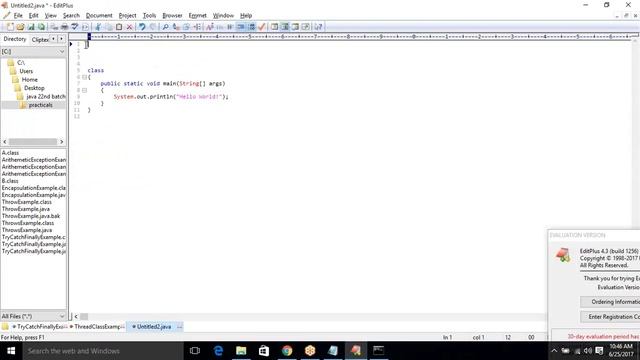
Task: Open the Search menu
Action: (x=71, y=16)
